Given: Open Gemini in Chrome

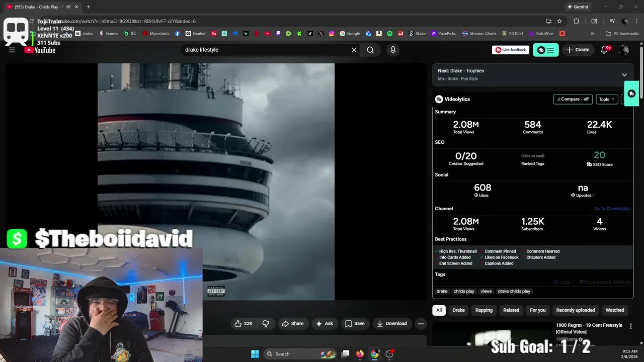Looking at the screenshot, I should tap(577, 7).
